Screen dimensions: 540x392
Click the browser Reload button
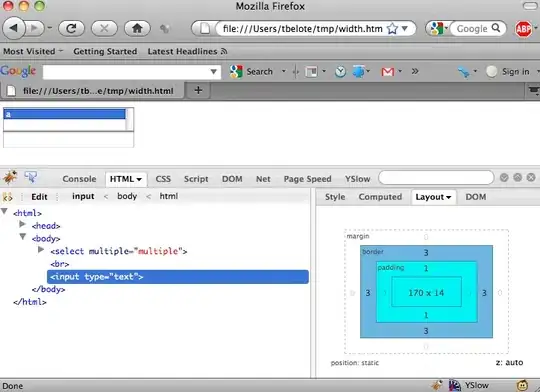[x=71, y=28]
